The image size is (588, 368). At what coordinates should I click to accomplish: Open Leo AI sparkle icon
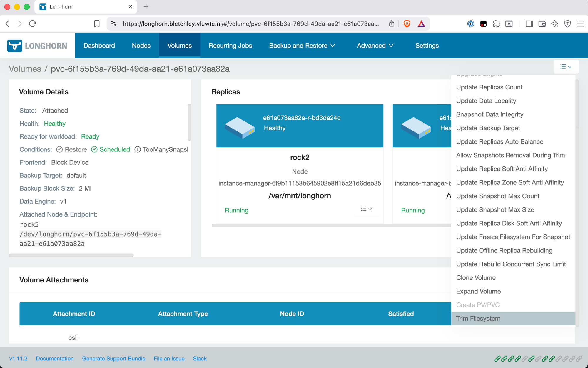(555, 24)
